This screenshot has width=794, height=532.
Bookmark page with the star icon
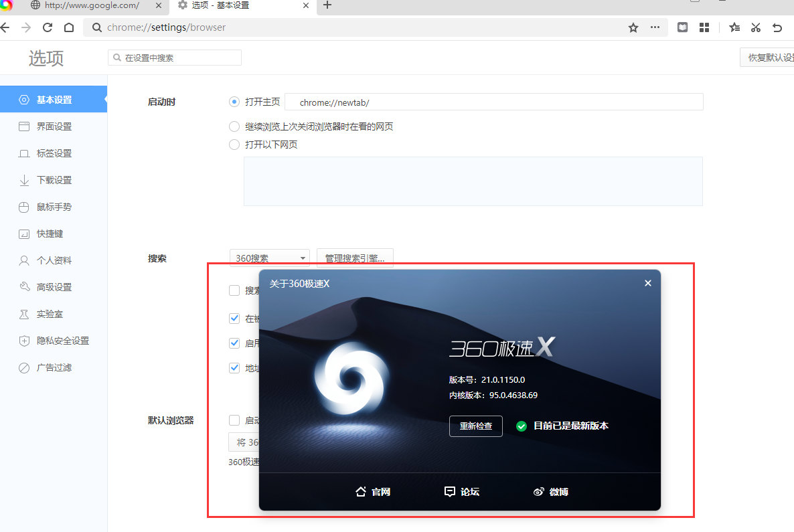(633, 27)
